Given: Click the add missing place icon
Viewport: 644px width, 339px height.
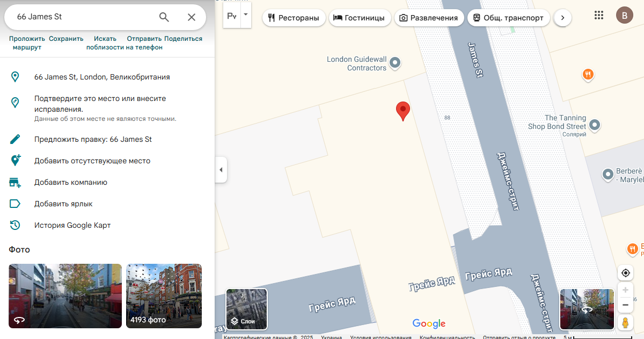Looking at the screenshot, I should pos(15,160).
